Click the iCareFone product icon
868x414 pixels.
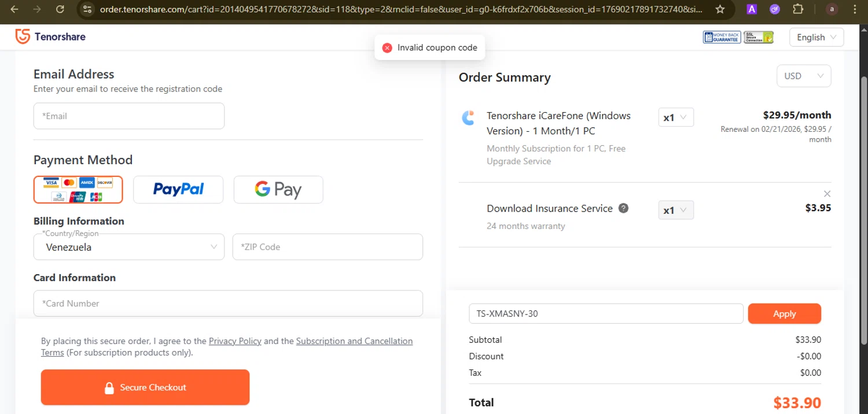click(x=468, y=117)
